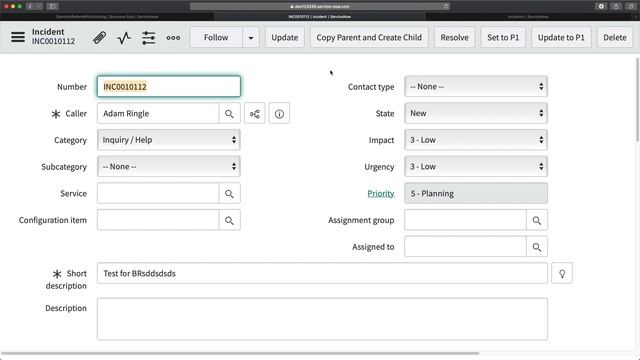Switch to the INC0010112 Incident browser tab

(320, 17)
